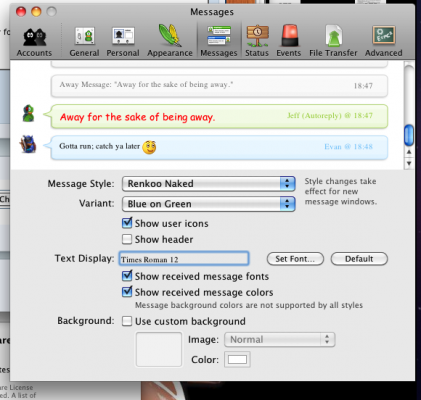Open the Events siren icon
This screenshot has height=400, width=421.
[x=288, y=41]
